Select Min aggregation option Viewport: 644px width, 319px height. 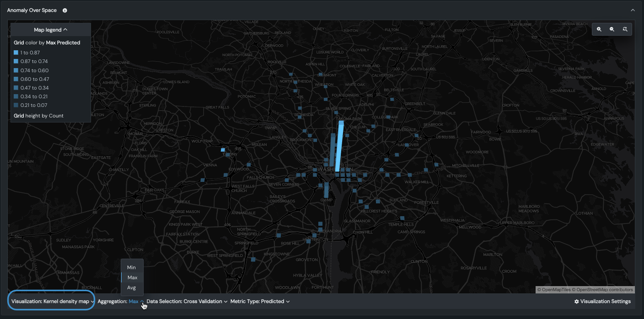pos(132,267)
